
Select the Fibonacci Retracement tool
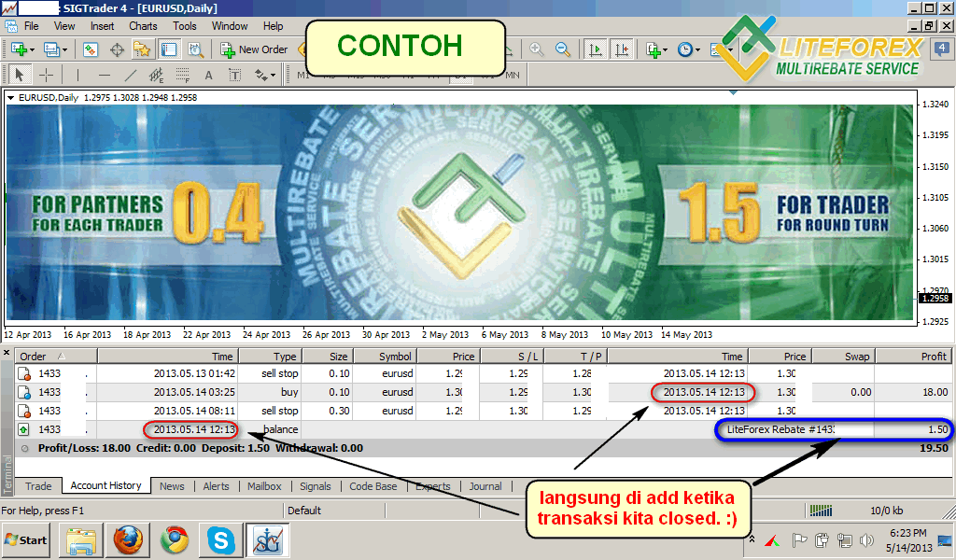pyautogui.click(x=182, y=75)
